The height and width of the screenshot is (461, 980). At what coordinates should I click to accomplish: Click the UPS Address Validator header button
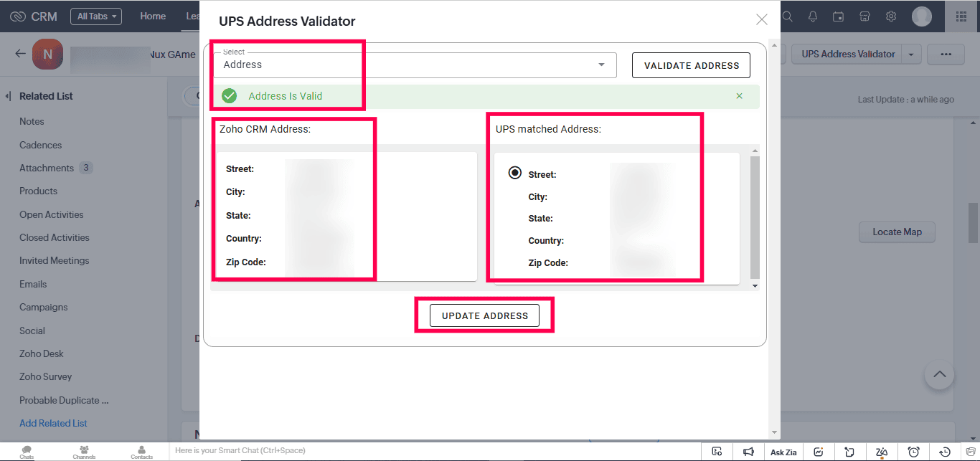click(848, 54)
